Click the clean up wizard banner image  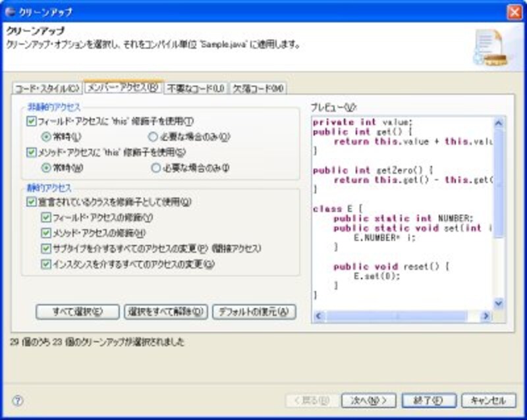(x=491, y=49)
